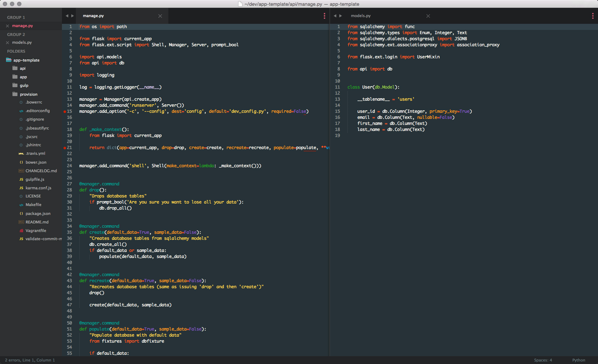The height and width of the screenshot is (364, 598).
Task: Open the LICENSE file
Action: pyautogui.click(x=33, y=196)
